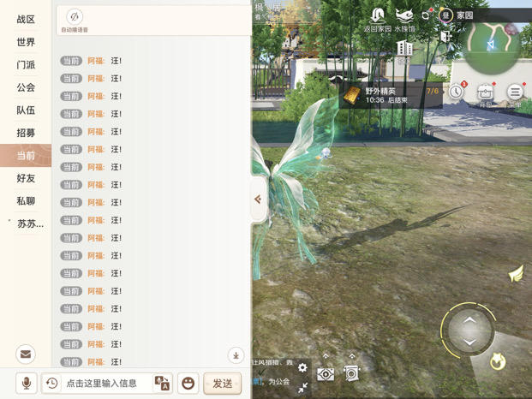Open the 好友 channel
This screenshot has width=532, height=399.
(x=26, y=178)
